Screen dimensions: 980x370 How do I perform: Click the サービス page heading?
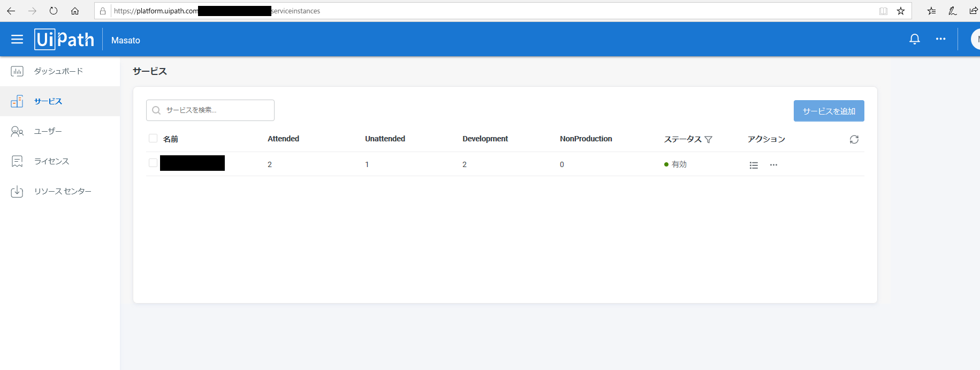coord(150,71)
